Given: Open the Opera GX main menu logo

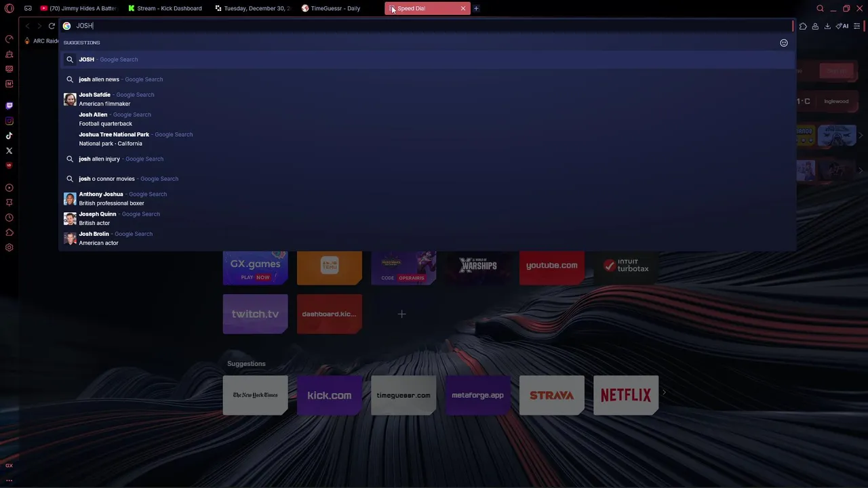Looking at the screenshot, I should (9, 9).
